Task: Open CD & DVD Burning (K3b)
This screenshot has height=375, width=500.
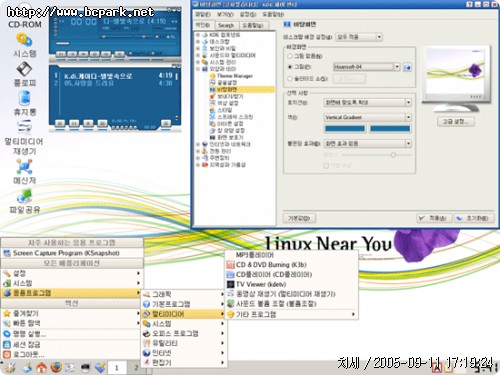Action: pyautogui.click(x=292, y=265)
